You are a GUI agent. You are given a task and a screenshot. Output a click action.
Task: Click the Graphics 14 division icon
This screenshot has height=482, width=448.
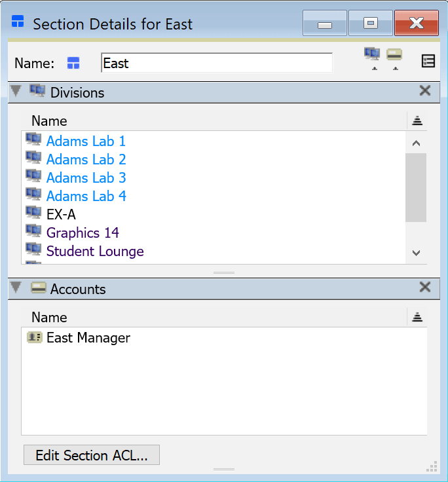coord(33,232)
